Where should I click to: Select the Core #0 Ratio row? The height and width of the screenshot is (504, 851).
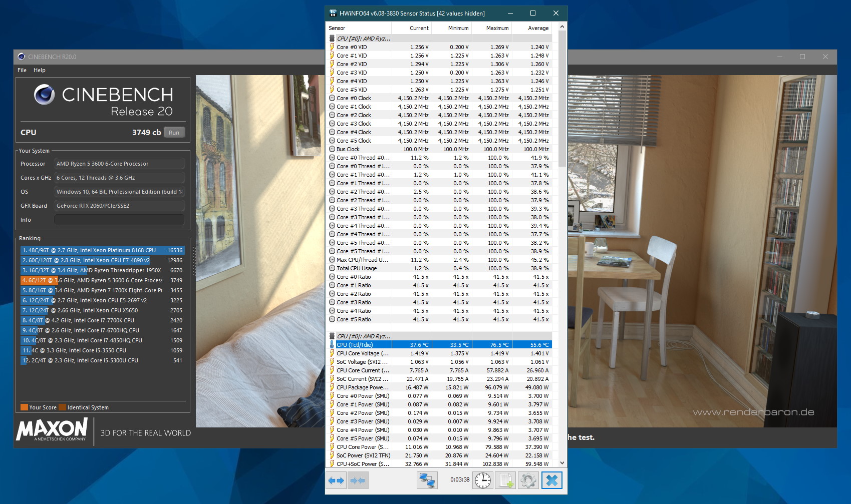(439, 277)
